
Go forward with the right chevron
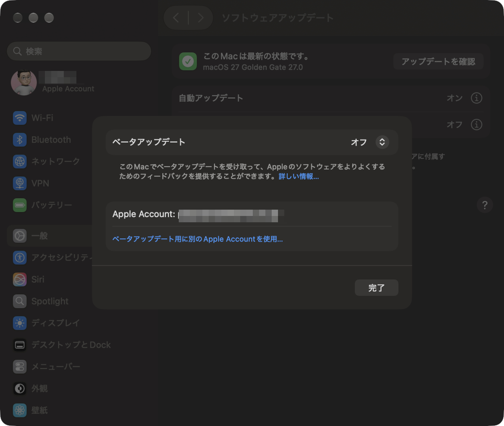pyautogui.click(x=201, y=18)
